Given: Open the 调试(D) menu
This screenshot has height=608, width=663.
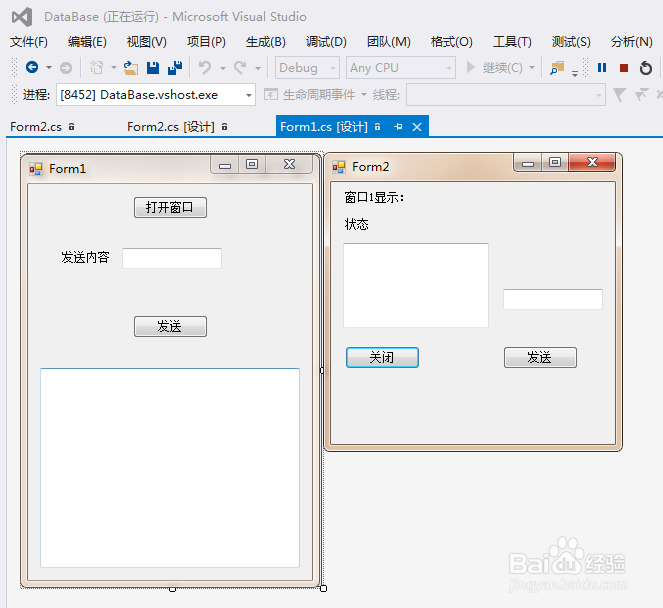Looking at the screenshot, I should [x=326, y=42].
